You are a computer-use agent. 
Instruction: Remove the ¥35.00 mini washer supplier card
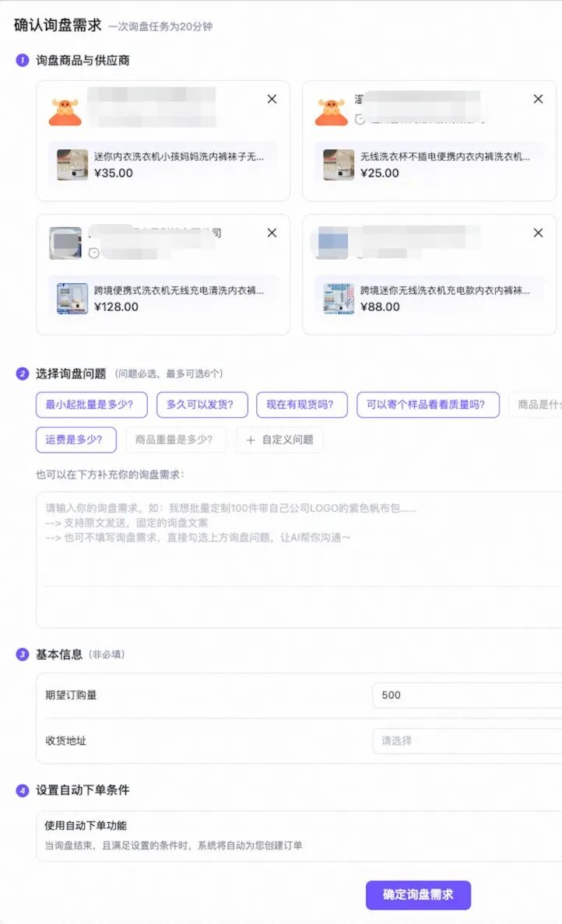[272, 99]
